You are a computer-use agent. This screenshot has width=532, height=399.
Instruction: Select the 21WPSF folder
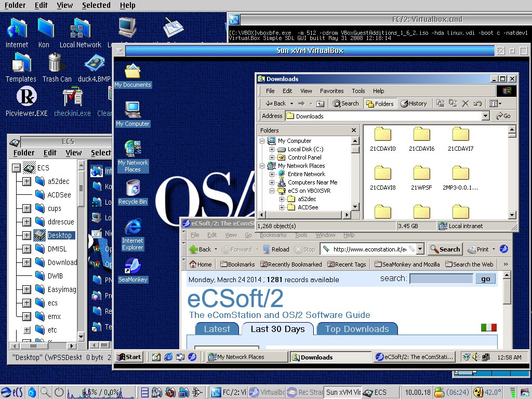coord(421,178)
